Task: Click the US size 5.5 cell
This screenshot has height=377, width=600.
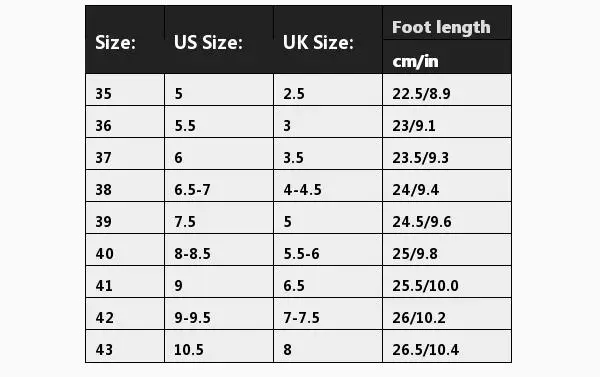Action: click(219, 122)
